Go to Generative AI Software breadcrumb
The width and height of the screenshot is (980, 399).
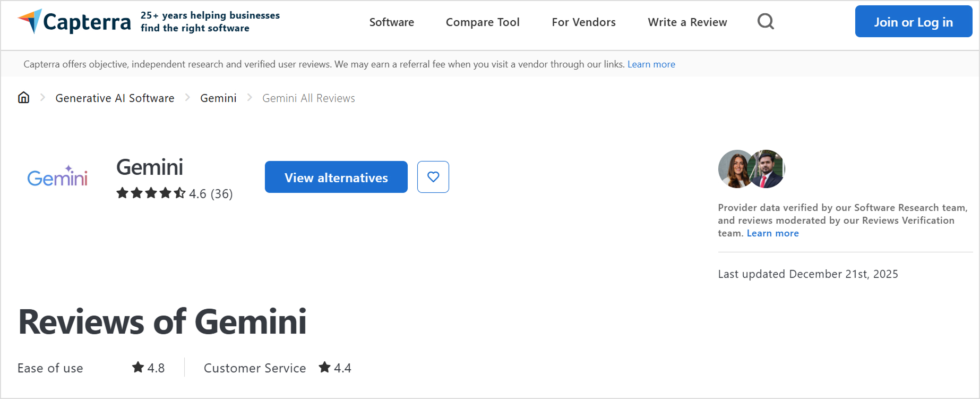coord(115,98)
